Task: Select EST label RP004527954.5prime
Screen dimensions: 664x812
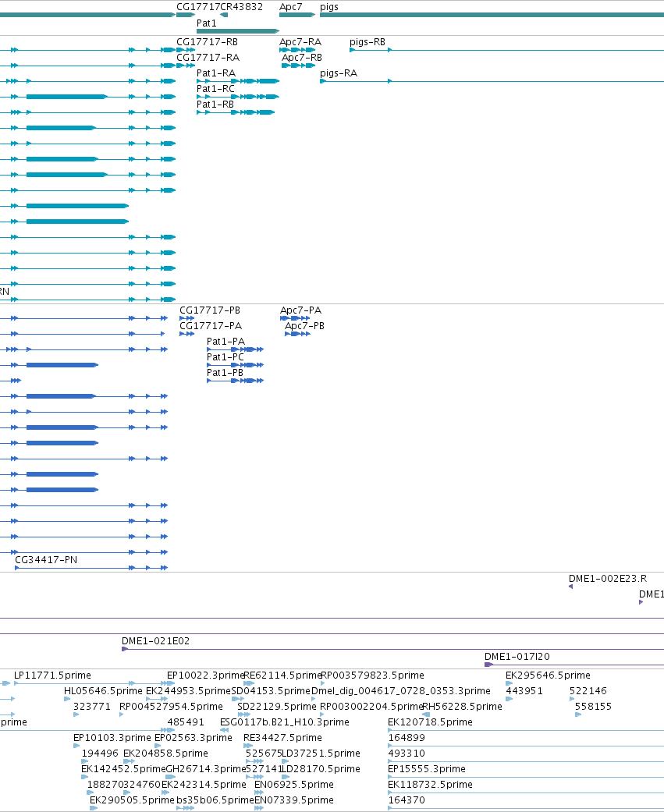Action: 171,707
